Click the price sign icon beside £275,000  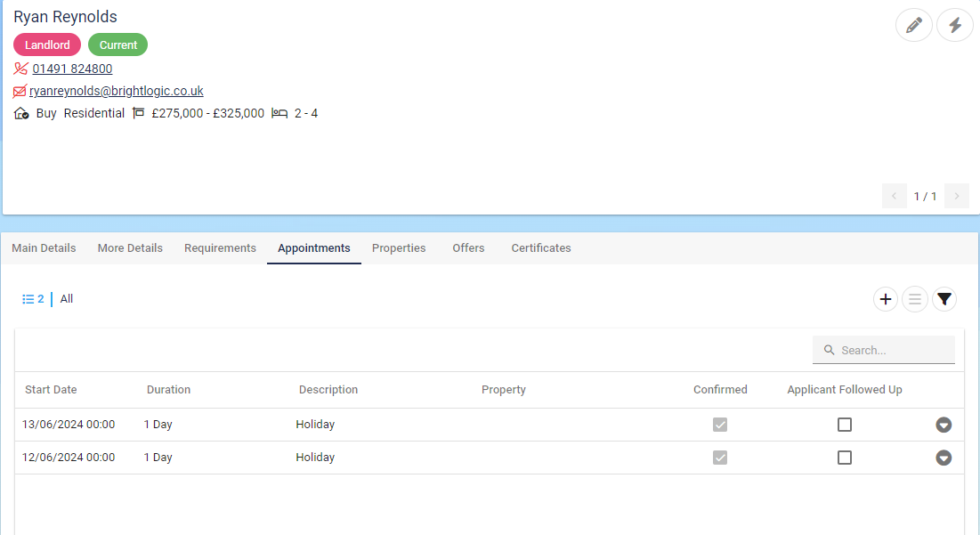pos(139,113)
